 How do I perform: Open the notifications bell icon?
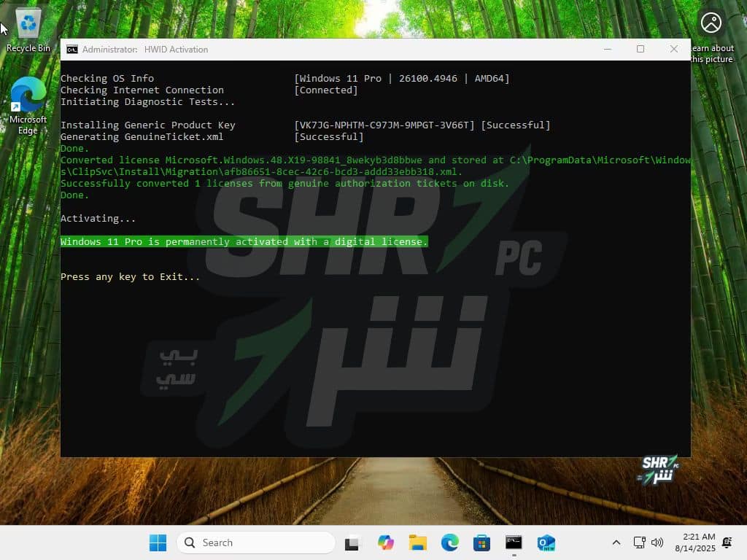[727, 542]
